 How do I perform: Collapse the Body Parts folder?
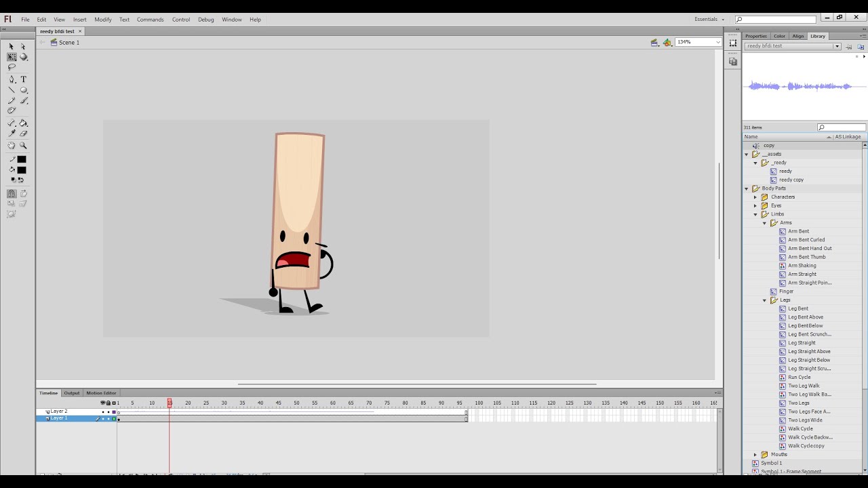tap(747, 188)
